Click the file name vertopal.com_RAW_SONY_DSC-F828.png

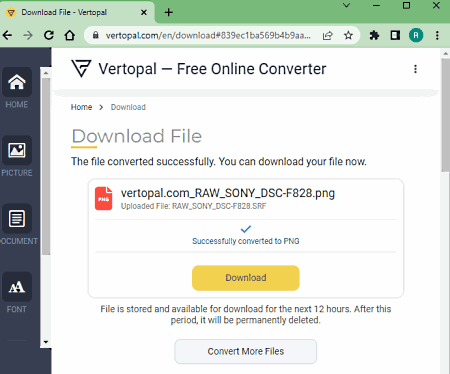[x=228, y=193]
